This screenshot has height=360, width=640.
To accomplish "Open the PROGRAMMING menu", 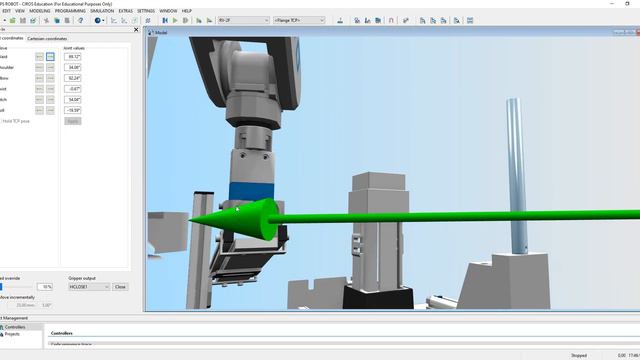I will tap(70, 11).
